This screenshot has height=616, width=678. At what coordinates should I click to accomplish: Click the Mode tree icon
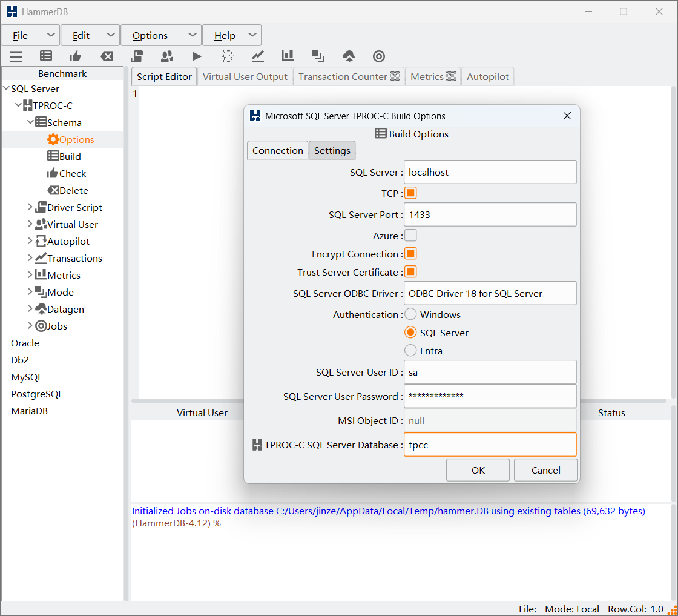[x=41, y=292]
